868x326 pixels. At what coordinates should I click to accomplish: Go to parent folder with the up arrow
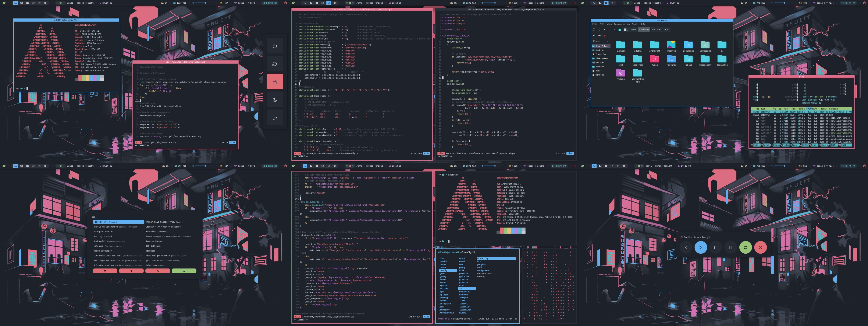615,30
